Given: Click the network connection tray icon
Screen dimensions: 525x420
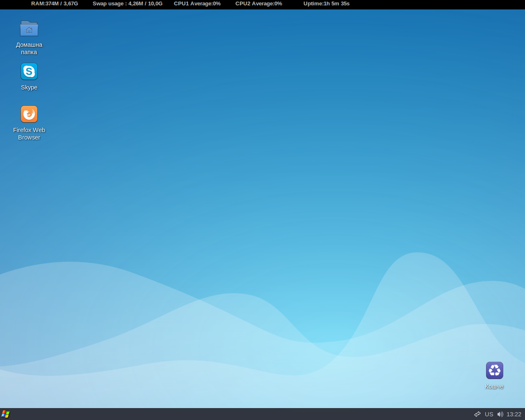Looking at the screenshot, I should [477, 414].
